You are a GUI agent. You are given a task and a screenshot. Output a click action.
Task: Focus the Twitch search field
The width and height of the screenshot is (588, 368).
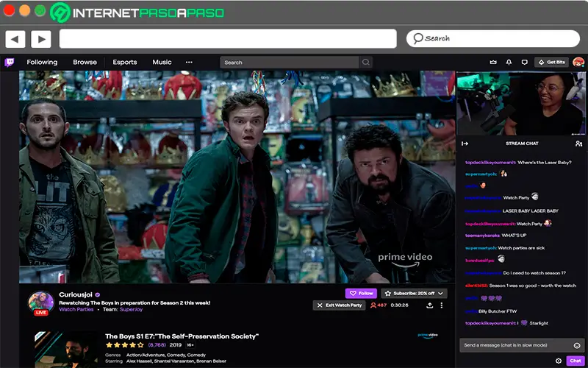(290, 63)
